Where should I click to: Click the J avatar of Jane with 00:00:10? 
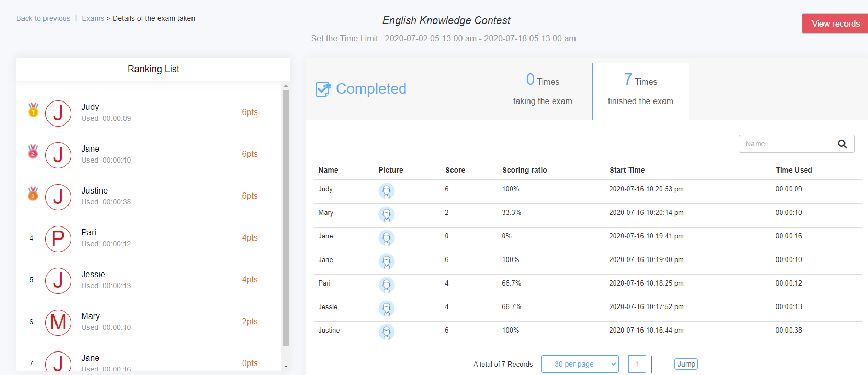(58, 155)
